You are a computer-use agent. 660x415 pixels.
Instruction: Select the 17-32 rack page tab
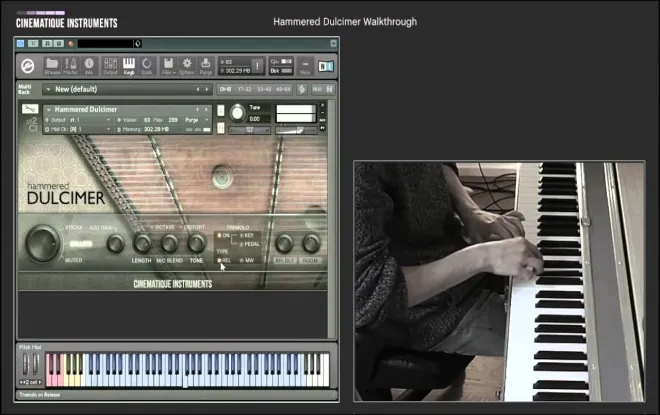[245, 89]
